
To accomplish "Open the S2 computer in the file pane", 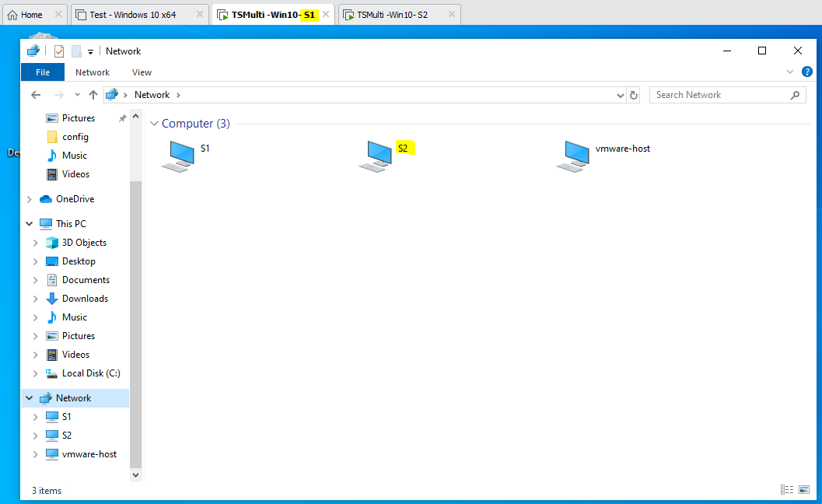I will pyautogui.click(x=376, y=156).
